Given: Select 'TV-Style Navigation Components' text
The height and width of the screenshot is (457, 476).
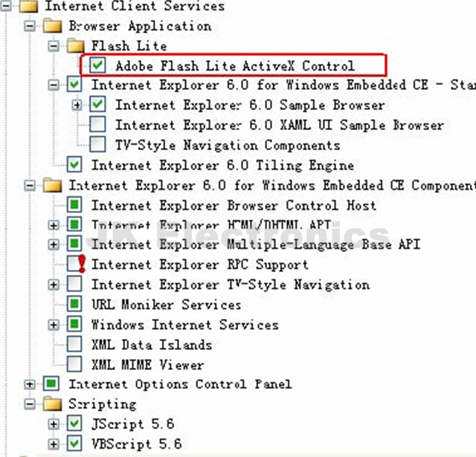Looking at the screenshot, I should [228, 145].
